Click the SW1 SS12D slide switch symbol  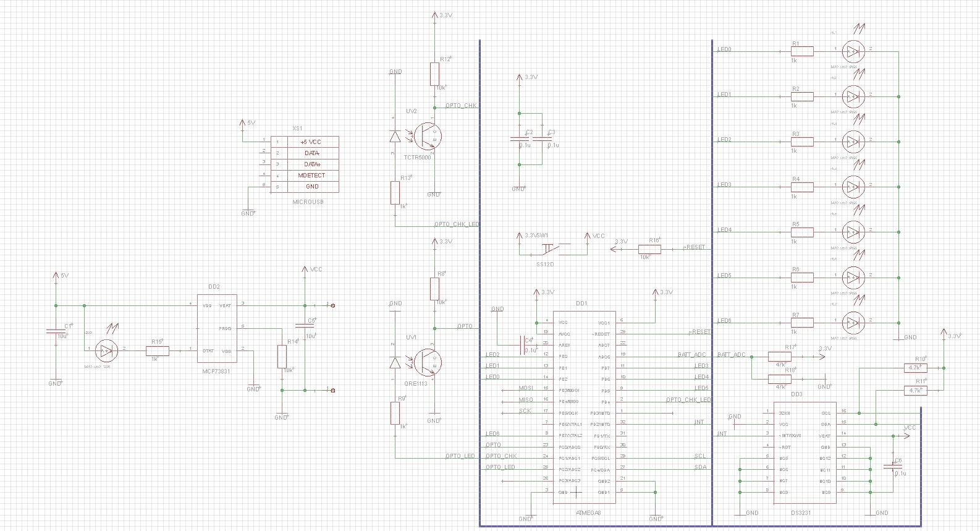coord(549,249)
